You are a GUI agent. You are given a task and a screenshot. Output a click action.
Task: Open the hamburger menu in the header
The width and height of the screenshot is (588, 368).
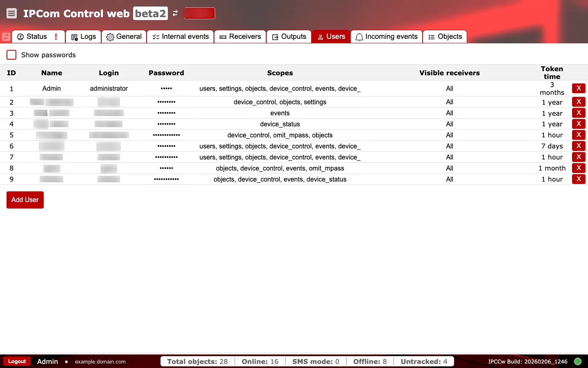(x=11, y=13)
